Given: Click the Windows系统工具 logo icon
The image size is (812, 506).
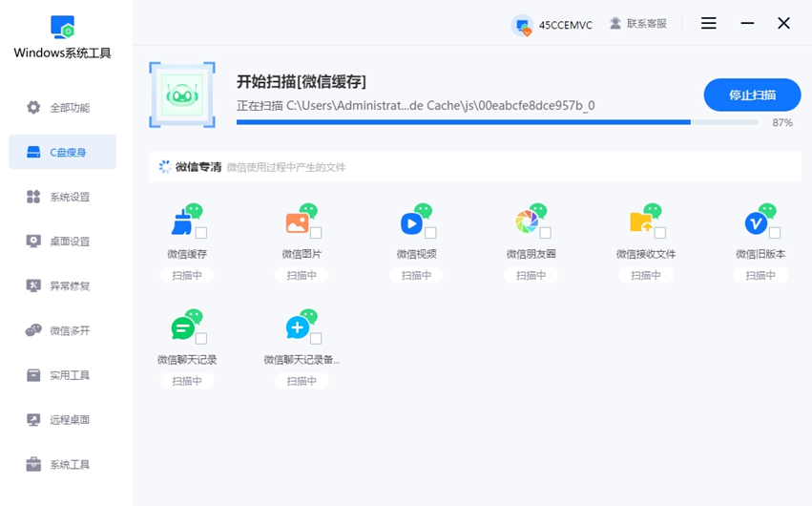Looking at the screenshot, I should pyautogui.click(x=63, y=27).
